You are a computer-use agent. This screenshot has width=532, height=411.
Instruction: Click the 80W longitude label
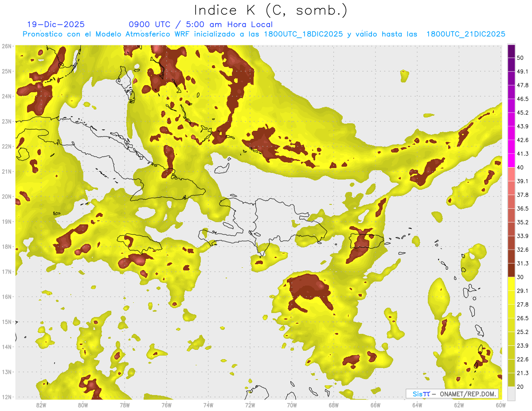(x=82, y=405)
